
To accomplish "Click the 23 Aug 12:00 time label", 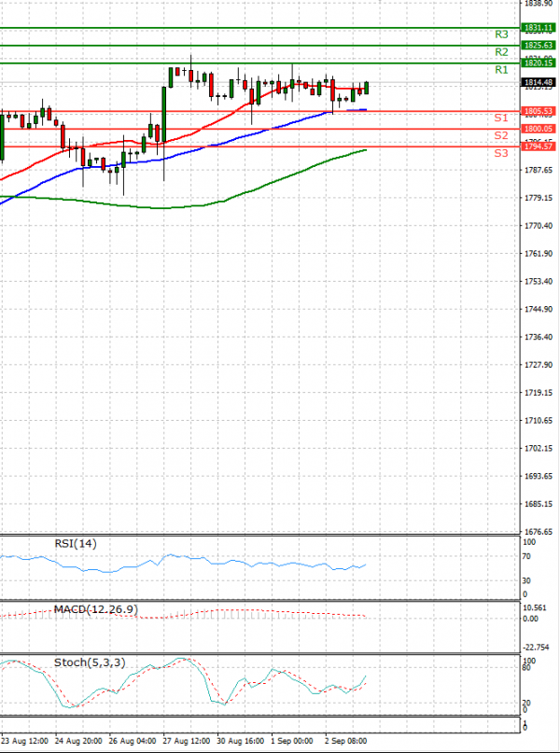I will point(24,741).
